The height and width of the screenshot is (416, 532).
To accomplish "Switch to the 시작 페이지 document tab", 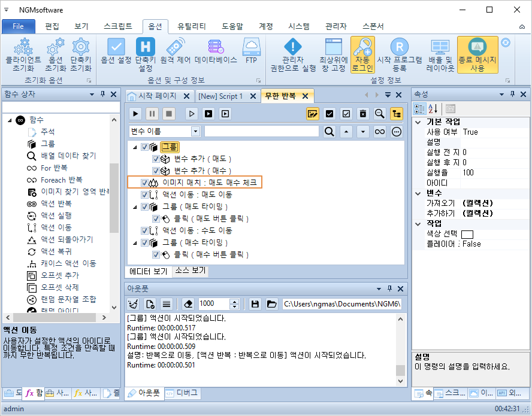I will click(158, 96).
